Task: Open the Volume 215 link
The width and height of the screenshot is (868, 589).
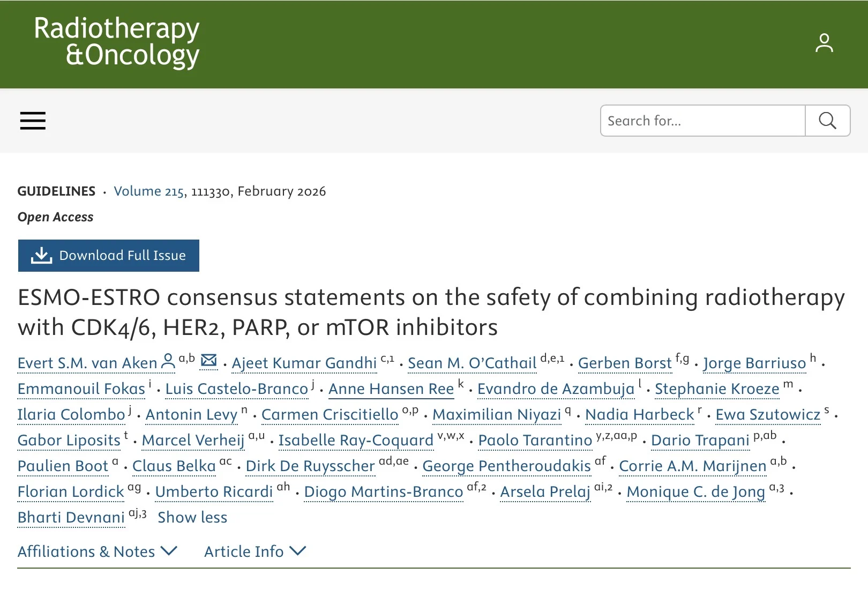Action: pos(149,191)
